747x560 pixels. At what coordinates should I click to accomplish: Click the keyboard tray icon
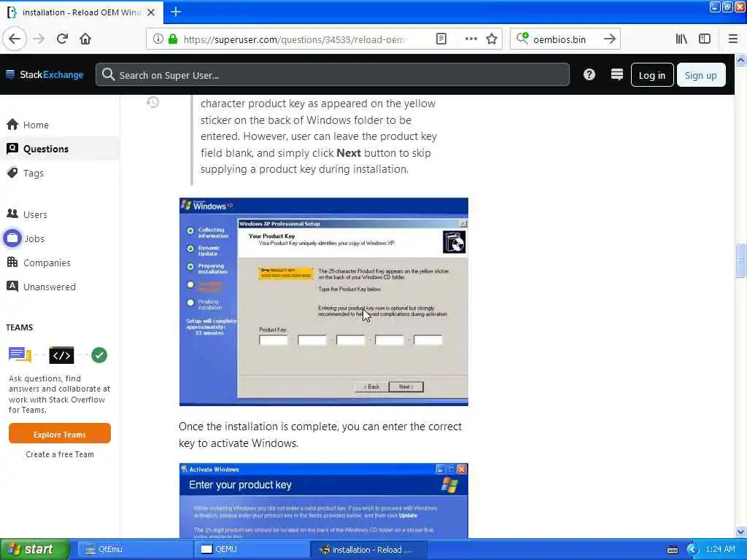pos(672,550)
